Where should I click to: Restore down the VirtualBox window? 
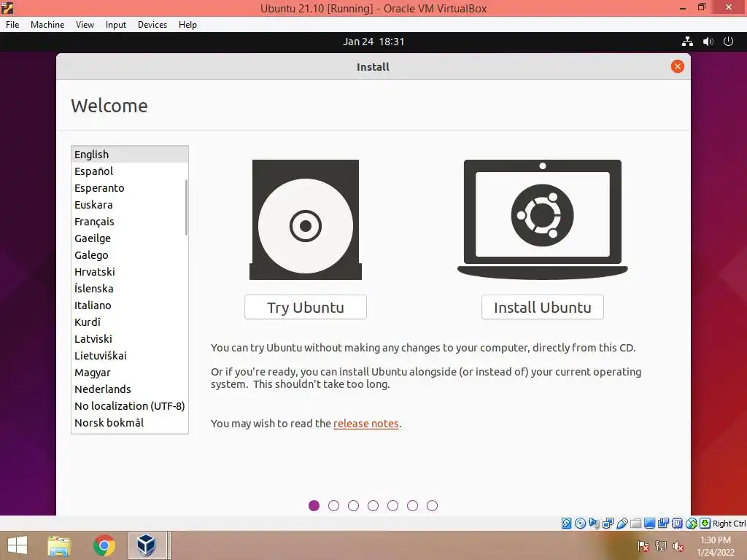click(x=702, y=7)
